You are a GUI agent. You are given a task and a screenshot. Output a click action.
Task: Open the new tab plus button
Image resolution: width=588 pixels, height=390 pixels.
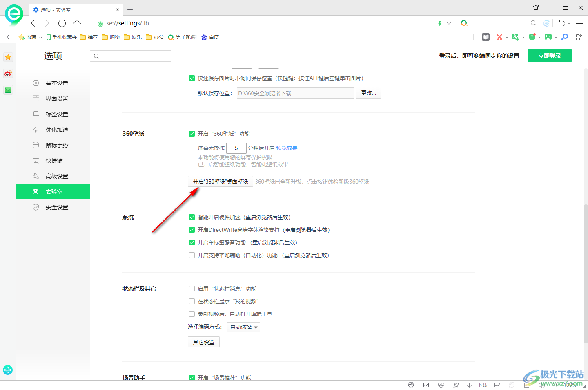coord(130,9)
